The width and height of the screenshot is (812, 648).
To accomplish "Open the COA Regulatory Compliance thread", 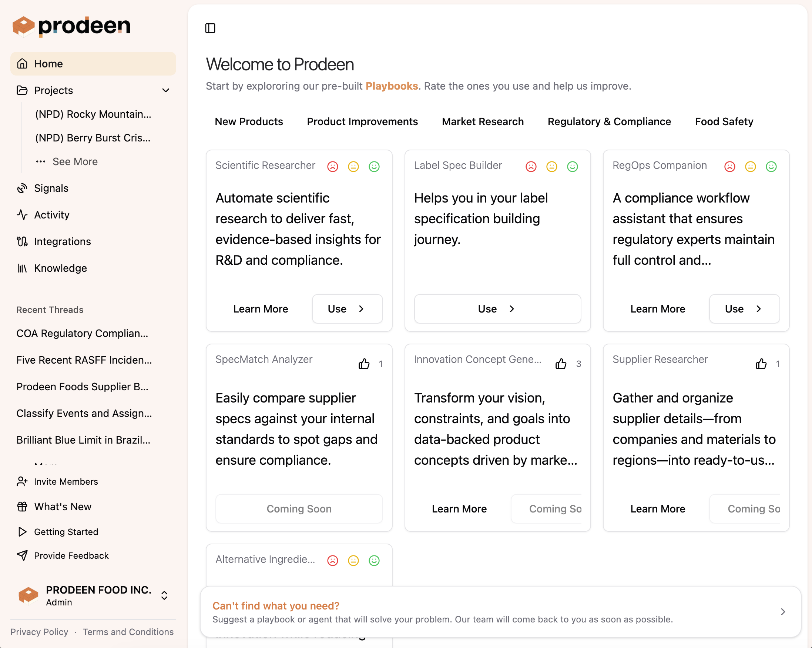I will [82, 333].
